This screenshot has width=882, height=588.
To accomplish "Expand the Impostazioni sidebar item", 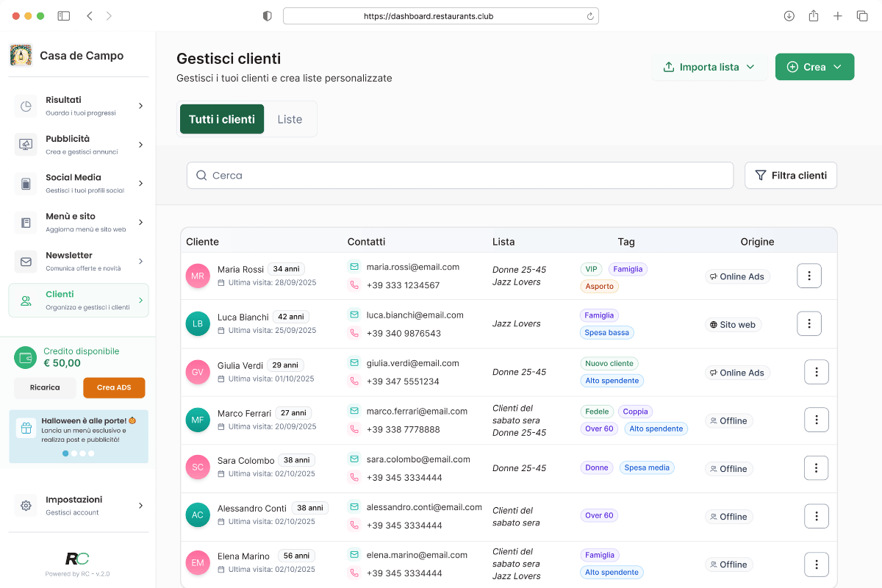I will coord(79,505).
